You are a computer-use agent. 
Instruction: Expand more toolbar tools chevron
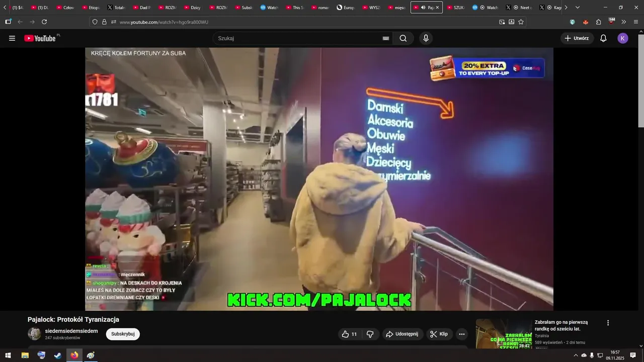point(623,22)
